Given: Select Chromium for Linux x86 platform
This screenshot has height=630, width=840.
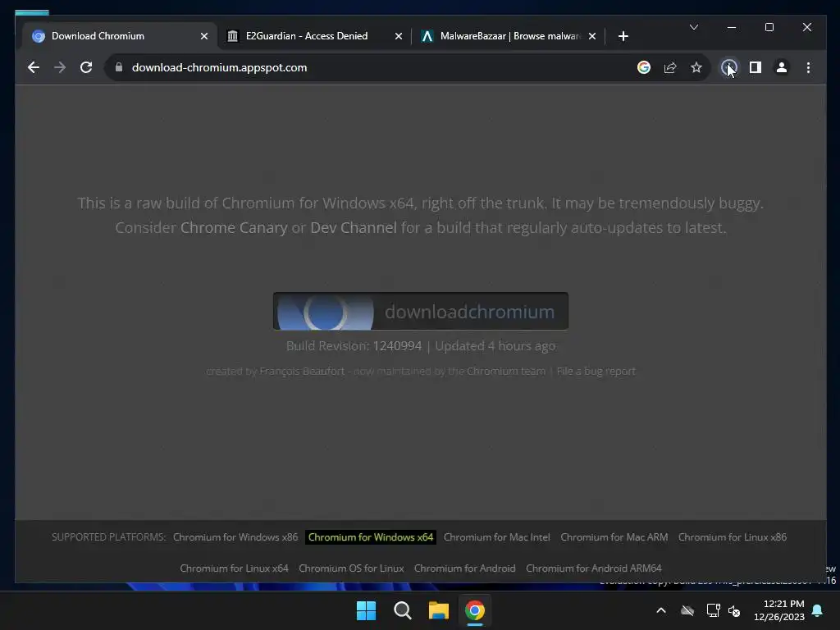Looking at the screenshot, I should pyautogui.click(x=733, y=537).
